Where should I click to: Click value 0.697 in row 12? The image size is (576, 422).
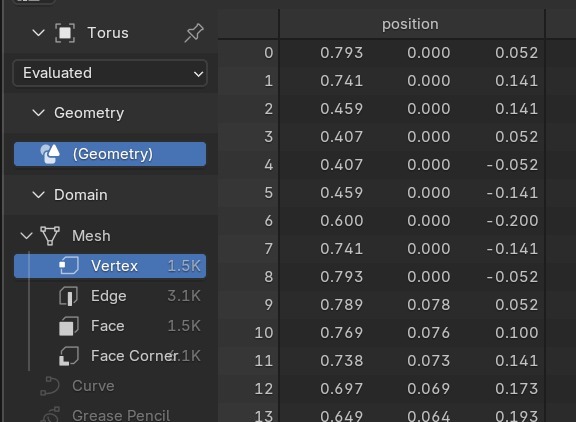coord(341,389)
